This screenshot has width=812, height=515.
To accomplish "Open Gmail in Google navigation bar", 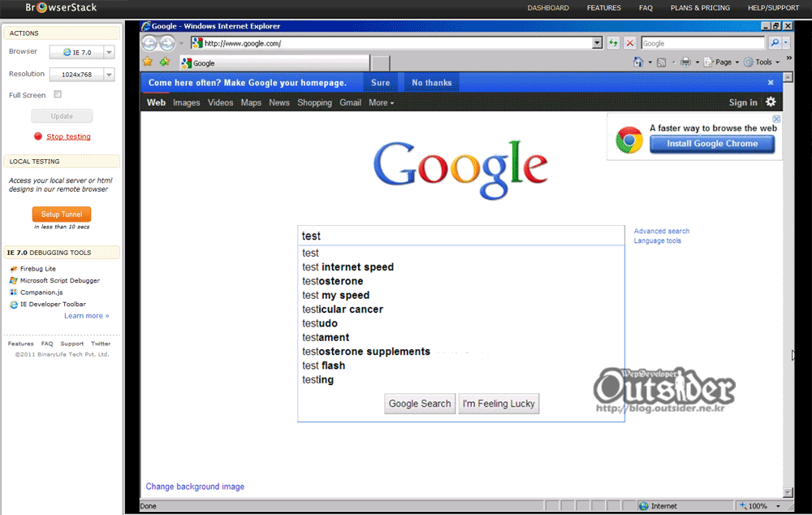I will click(x=350, y=102).
